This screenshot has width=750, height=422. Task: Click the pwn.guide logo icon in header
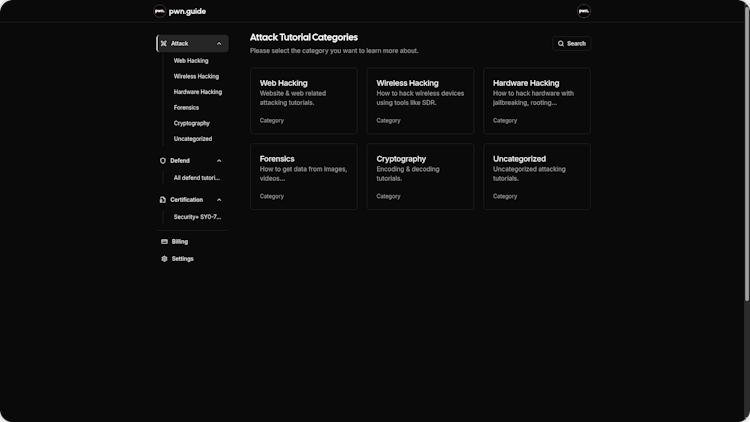[x=160, y=11]
